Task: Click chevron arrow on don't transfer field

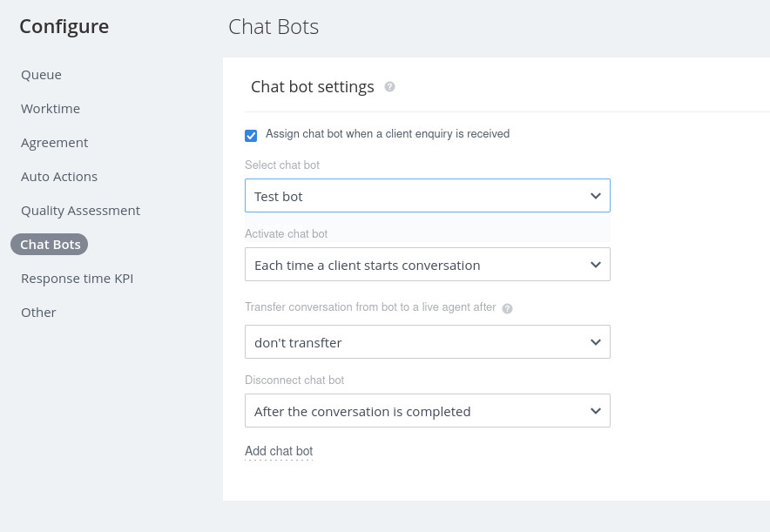Action: click(x=596, y=342)
